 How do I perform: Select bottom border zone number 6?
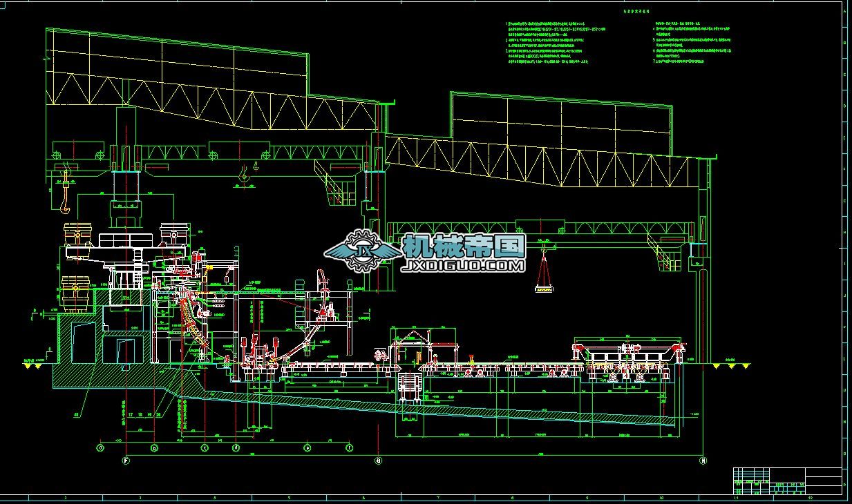tap(363, 498)
